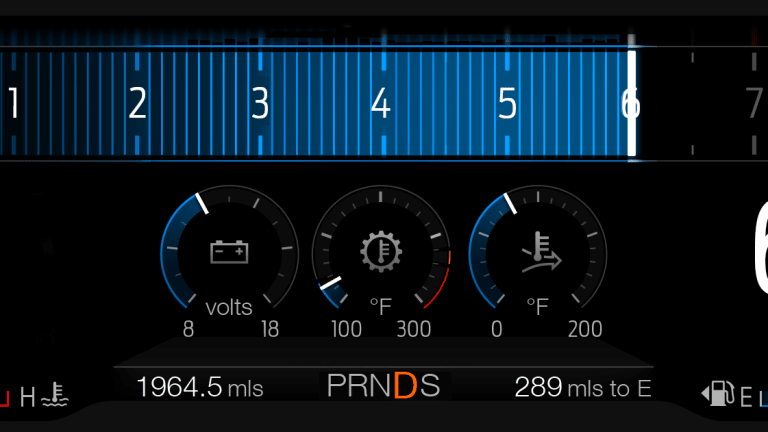Select the white tachometer needle at 6
The image size is (768, 432).
pos(632,103)
